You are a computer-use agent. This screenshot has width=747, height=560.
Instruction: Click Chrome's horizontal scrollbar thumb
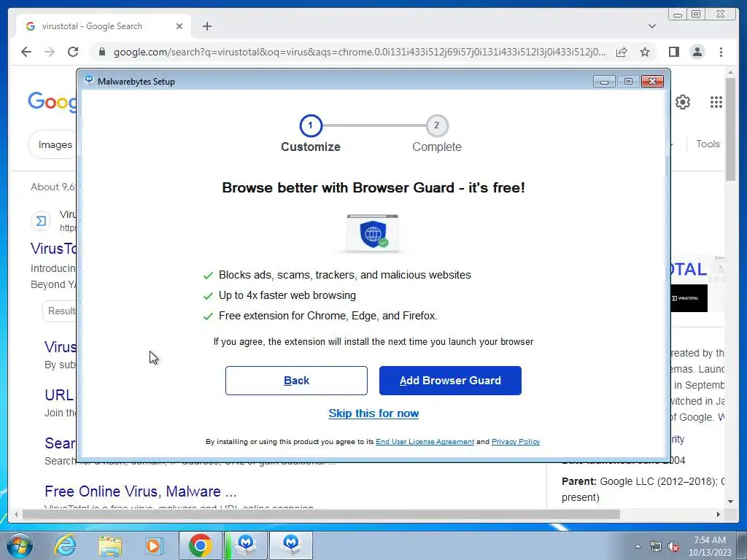(x=321, y=514)
